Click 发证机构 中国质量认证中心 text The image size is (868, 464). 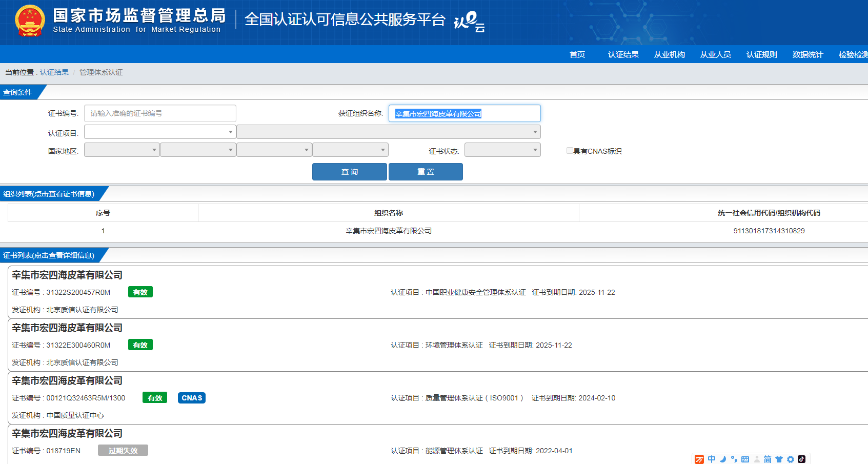click(x=58, y=415)
